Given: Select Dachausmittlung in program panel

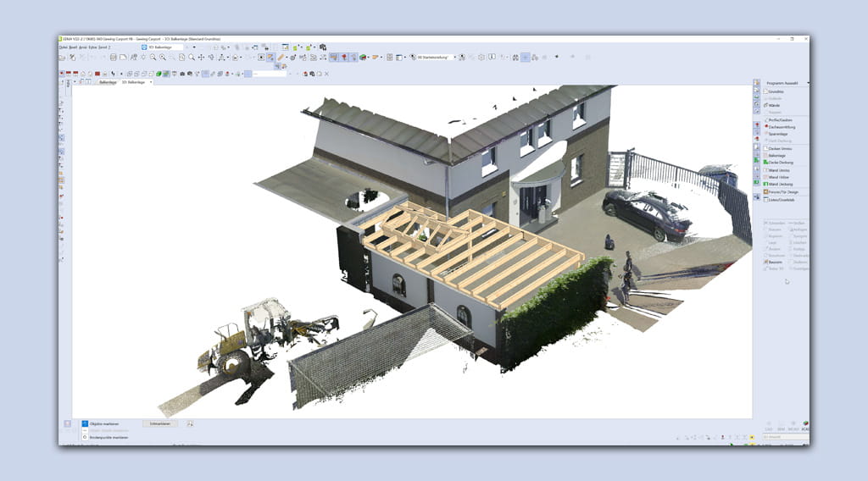Looking at the screenshot, I should coord(783,126).
